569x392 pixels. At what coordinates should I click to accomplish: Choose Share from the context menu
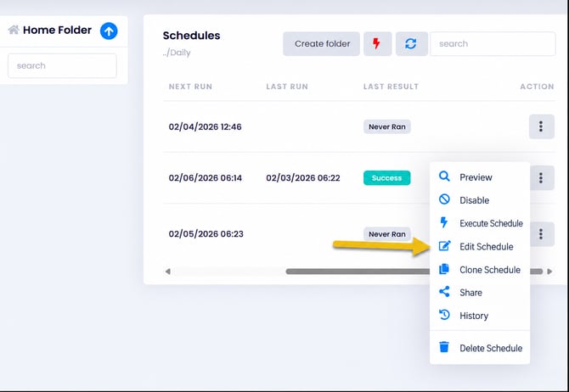pyautogui.click(x=480, y=293)
